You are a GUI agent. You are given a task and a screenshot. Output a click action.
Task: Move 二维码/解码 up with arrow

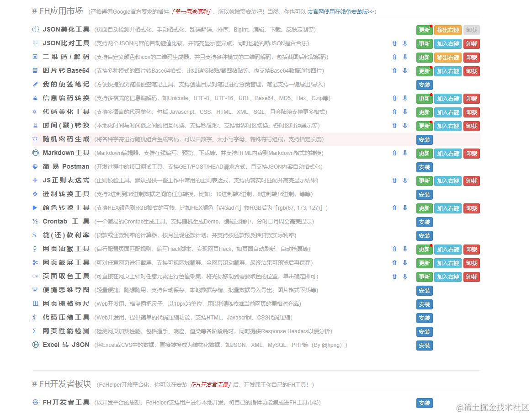pos(394,57)
